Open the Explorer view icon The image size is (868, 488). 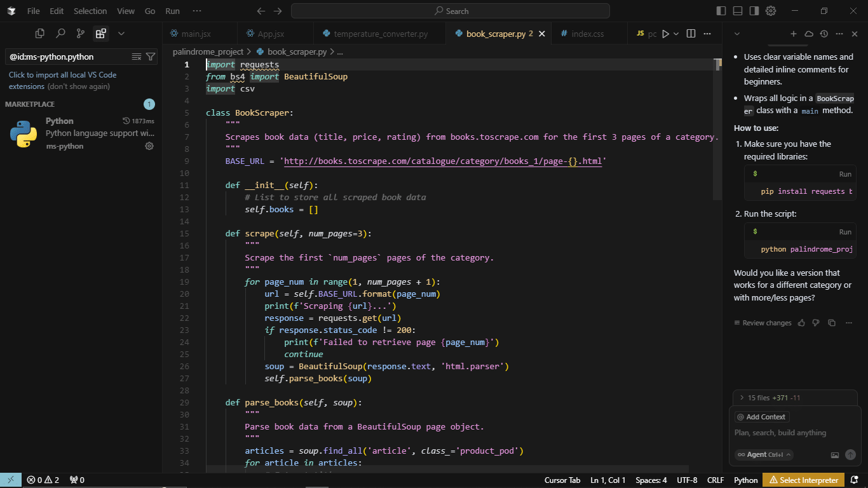(39, 34)
